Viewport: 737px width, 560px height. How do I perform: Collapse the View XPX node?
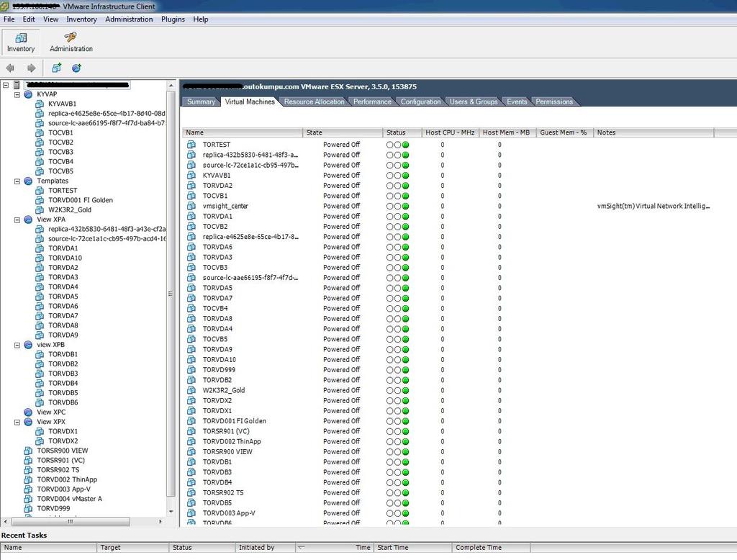point(17,423)
